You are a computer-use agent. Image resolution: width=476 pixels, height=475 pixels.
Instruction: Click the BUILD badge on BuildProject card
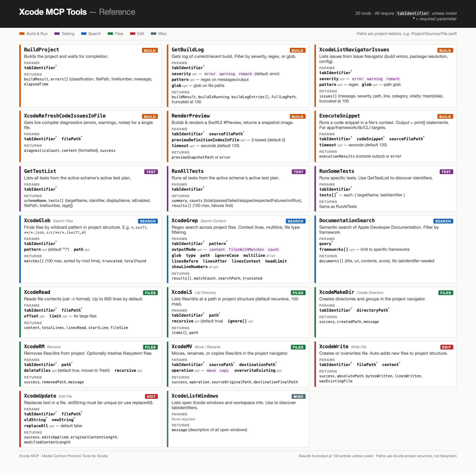[x=150, y=50]
